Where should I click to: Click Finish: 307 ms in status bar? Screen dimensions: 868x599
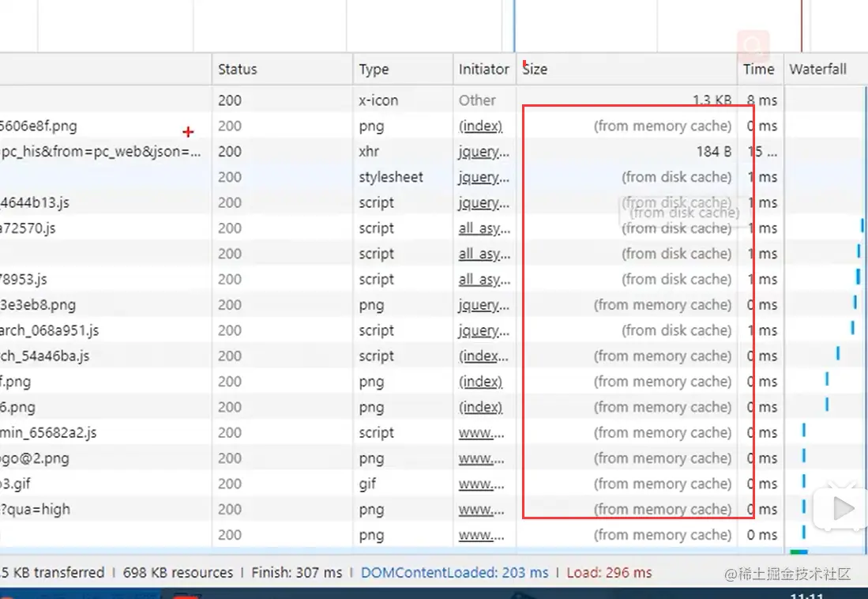(x=297, y=572)
